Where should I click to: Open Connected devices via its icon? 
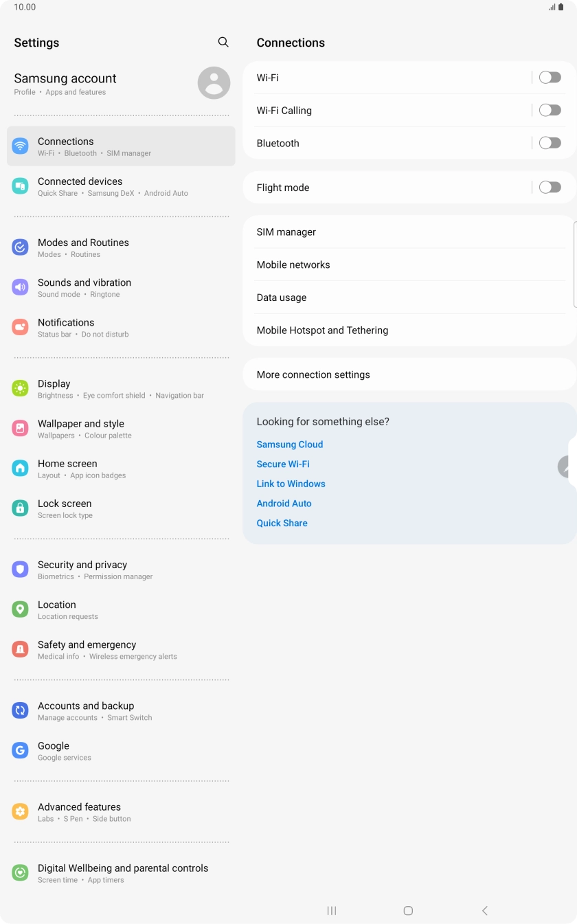(x=20, y=186)
